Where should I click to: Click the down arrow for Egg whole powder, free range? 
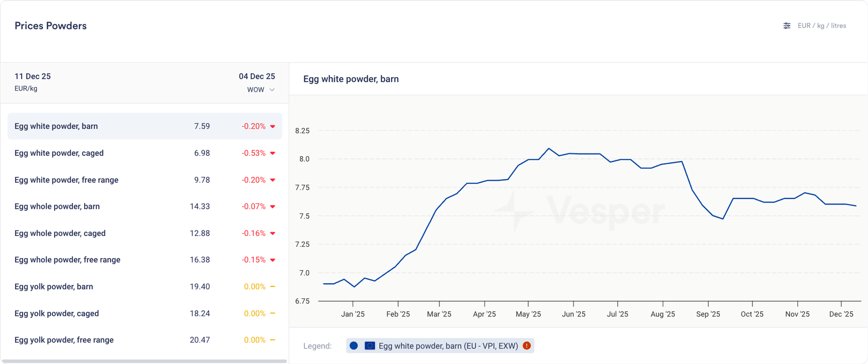point(272,260)
